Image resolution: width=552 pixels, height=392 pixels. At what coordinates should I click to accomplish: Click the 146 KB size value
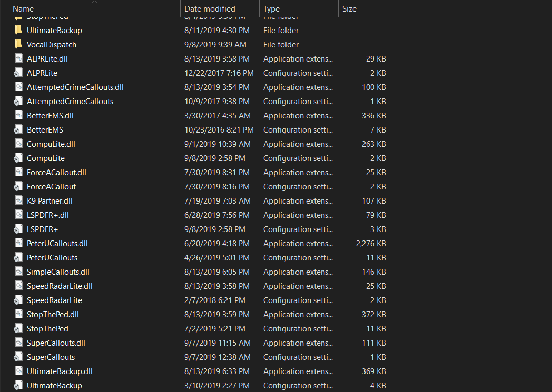tap(373, 272)
